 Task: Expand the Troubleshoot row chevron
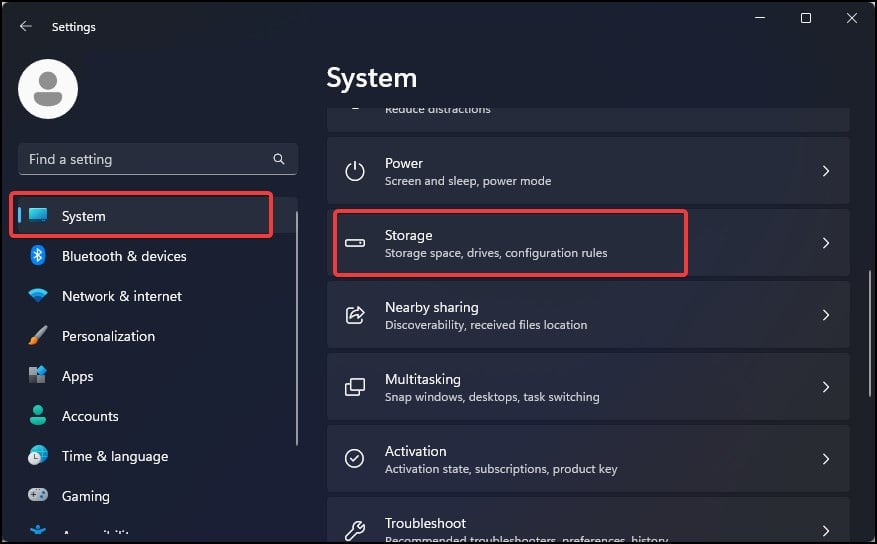coord(826,530)
